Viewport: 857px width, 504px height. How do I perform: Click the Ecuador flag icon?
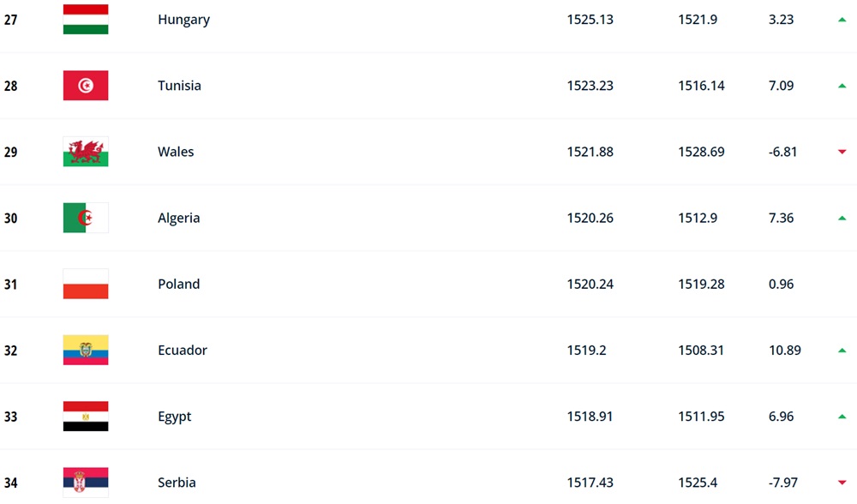pos(85,350)
